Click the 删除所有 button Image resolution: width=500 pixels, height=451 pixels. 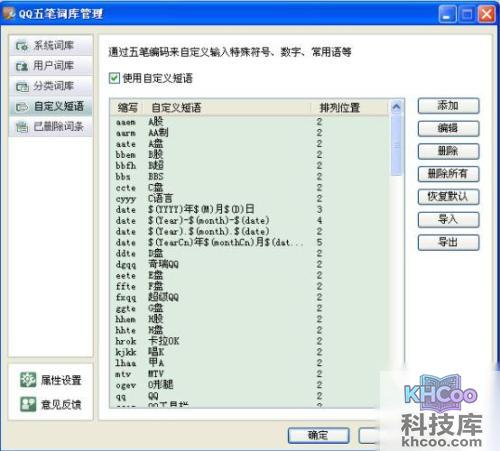click(448, 174)
